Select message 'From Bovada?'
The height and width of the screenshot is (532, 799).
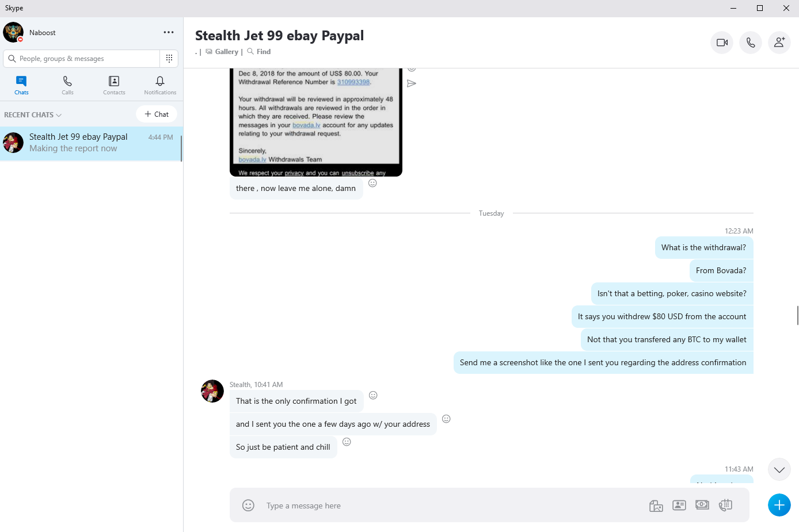tap(721, 270)
